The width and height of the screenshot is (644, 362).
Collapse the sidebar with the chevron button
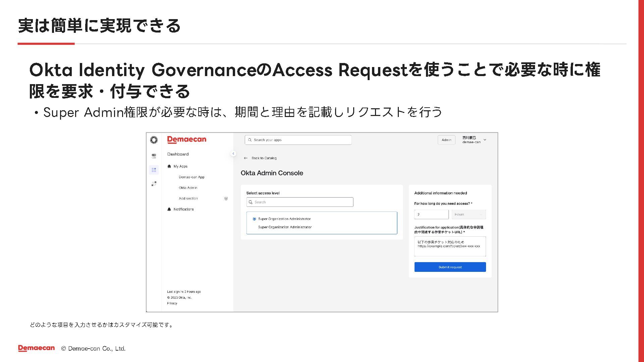233,154
